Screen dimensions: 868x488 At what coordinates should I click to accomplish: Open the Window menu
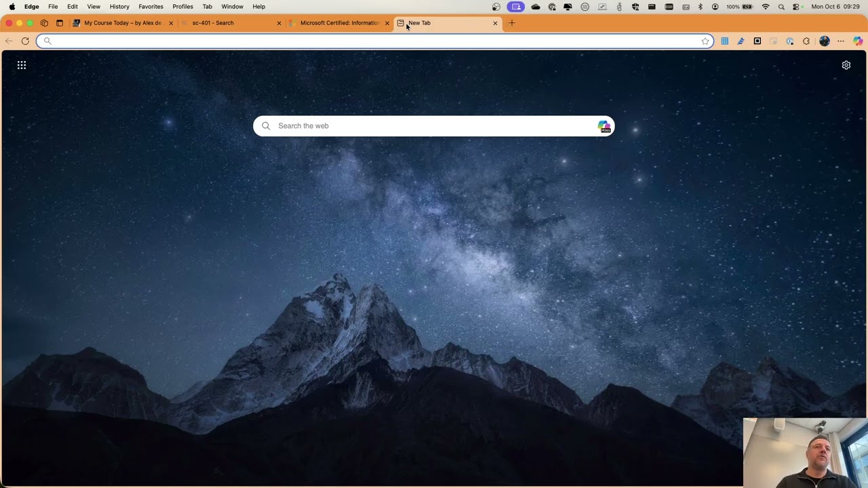[233, 7]
